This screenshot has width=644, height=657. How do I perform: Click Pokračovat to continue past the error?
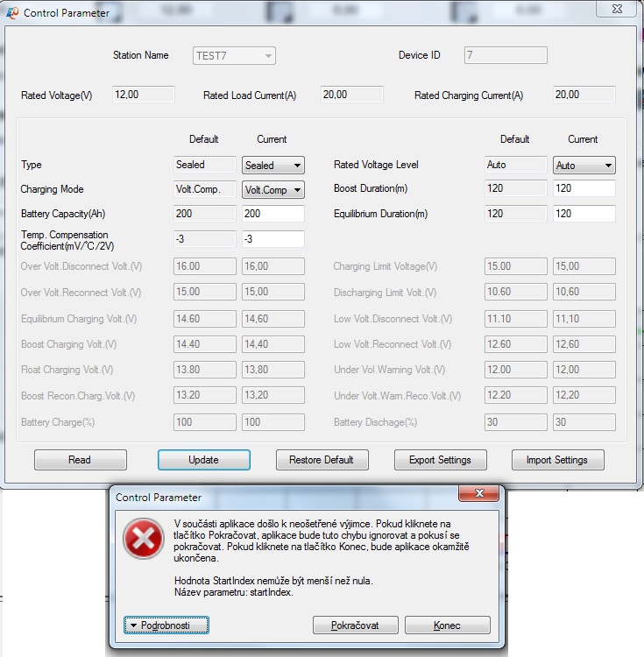coord(356,625)
